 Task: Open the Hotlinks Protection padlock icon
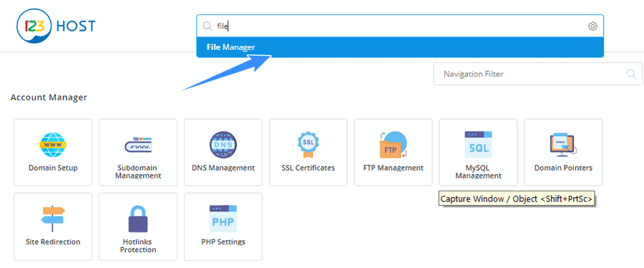pyautogui.click(x=138, y=219)
